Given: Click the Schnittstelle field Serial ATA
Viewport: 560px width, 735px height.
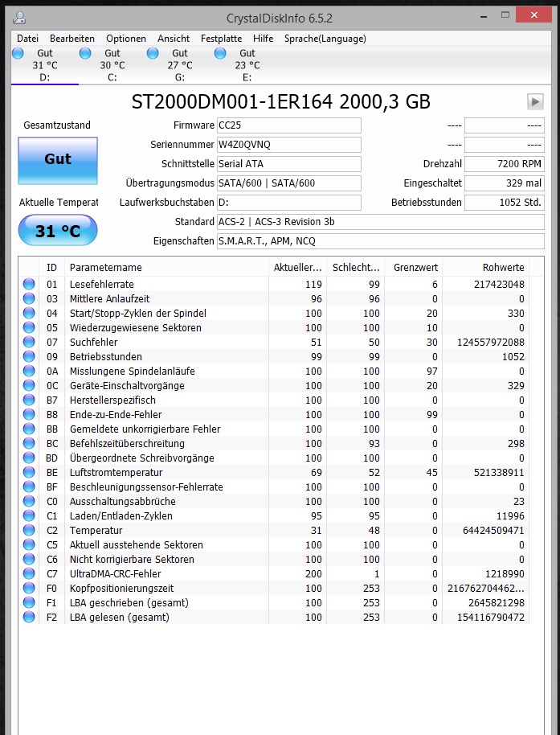Looking at the screenshot, I should coord(289,163).
